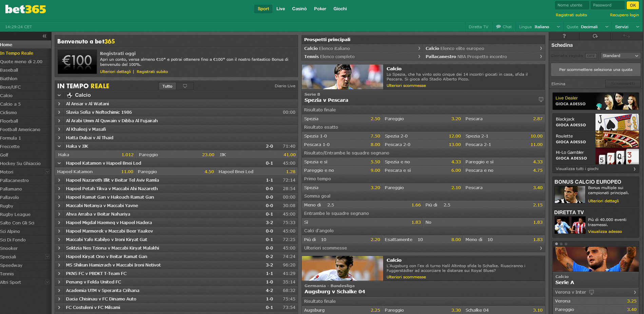Click Ulteriori scommesse under Spezia article
Image resolution: width=644 pixels, height=314 pixels.
pos(406,86)
